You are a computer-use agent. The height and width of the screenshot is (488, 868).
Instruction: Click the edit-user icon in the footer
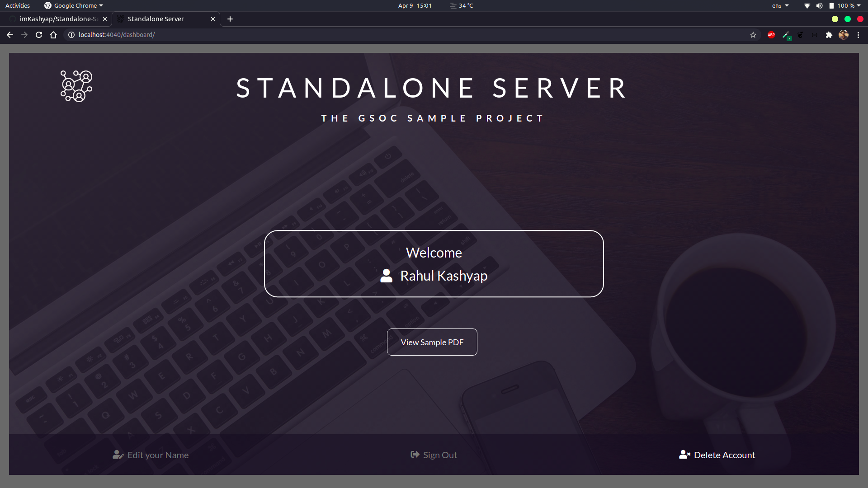(118, 455)
